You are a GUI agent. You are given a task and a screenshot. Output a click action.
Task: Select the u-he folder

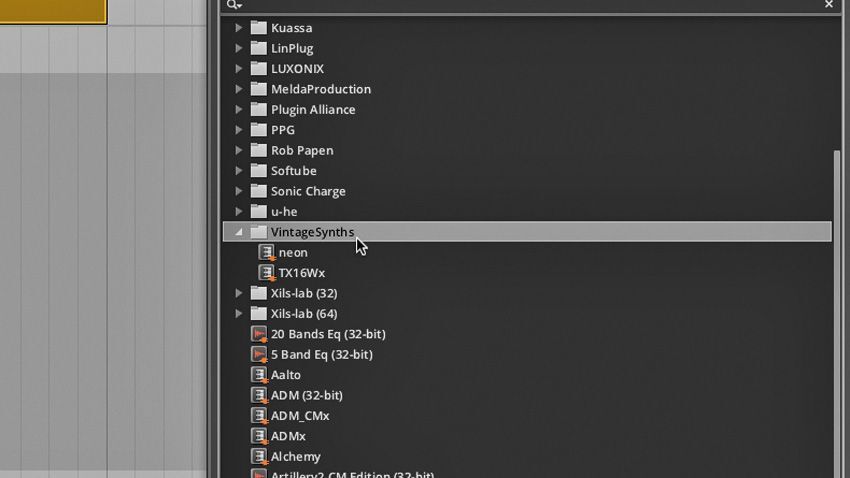pyautogui.click(x=284, y=212)
